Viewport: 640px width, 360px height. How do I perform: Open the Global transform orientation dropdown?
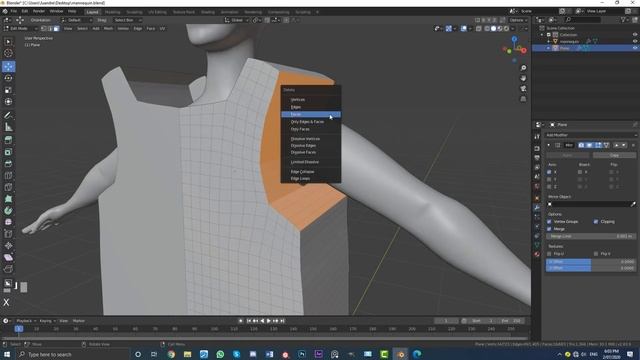(237, 20)
